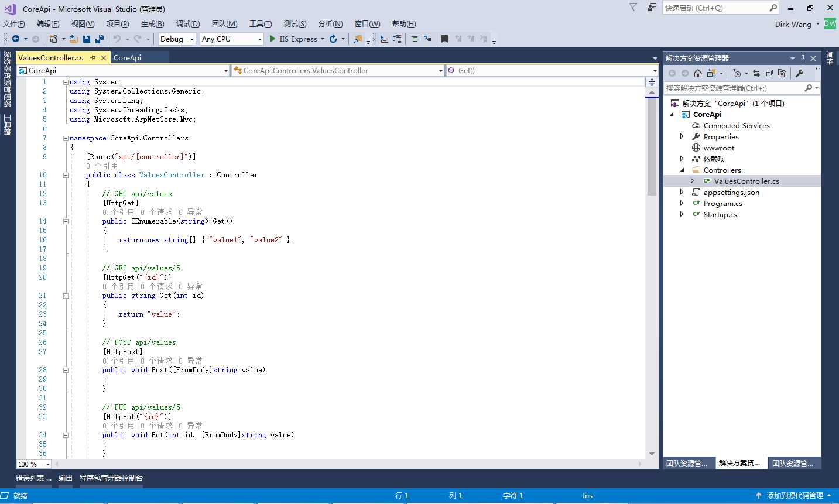Click the Home icon in Solution Explorer
839x504 pixels.
coord(697,73)
